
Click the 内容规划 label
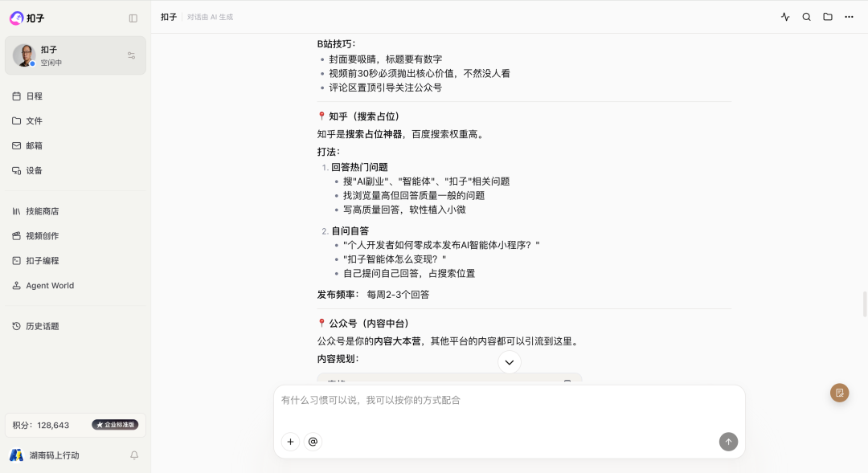[x=338, y=358]
